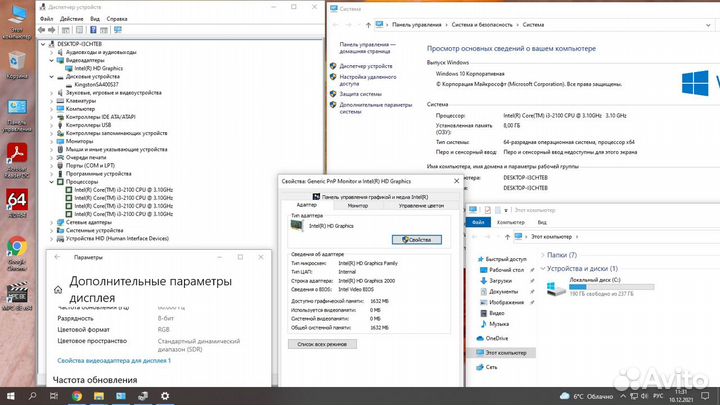
Task: Click the Свойства button in adapter dialog
Action: (x=417, y=240)
